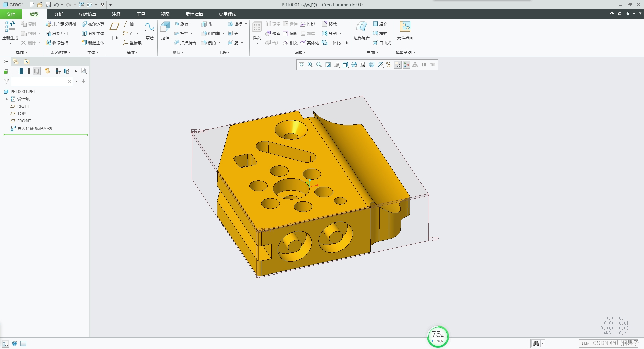
Task: Open the 文件 (File) menu
Action: pyautogui.click(x=11, y=14)
